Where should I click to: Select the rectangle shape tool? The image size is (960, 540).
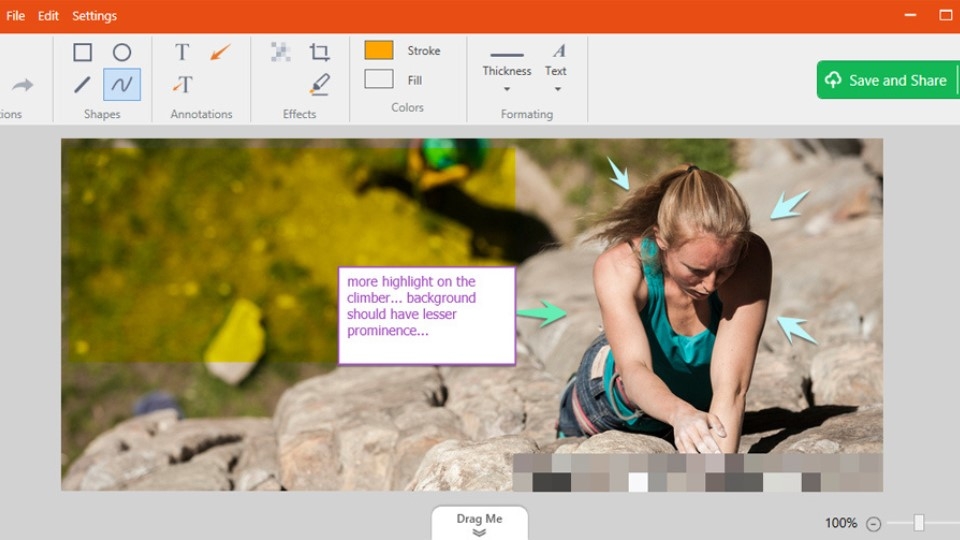pos(83,52)
